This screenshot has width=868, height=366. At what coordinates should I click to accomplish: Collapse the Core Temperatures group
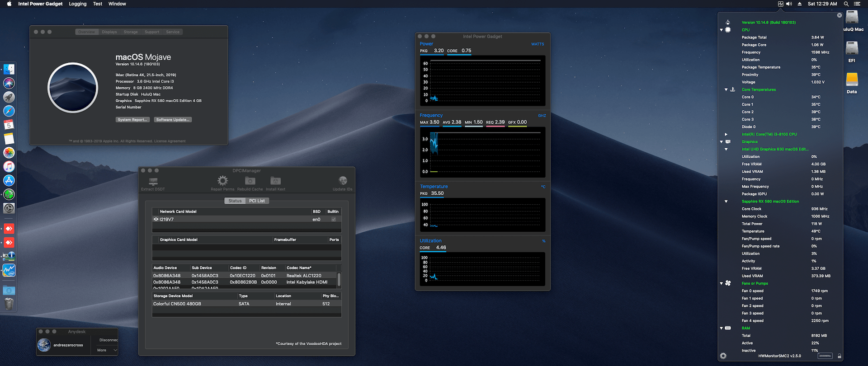click(x=726, y=89)
